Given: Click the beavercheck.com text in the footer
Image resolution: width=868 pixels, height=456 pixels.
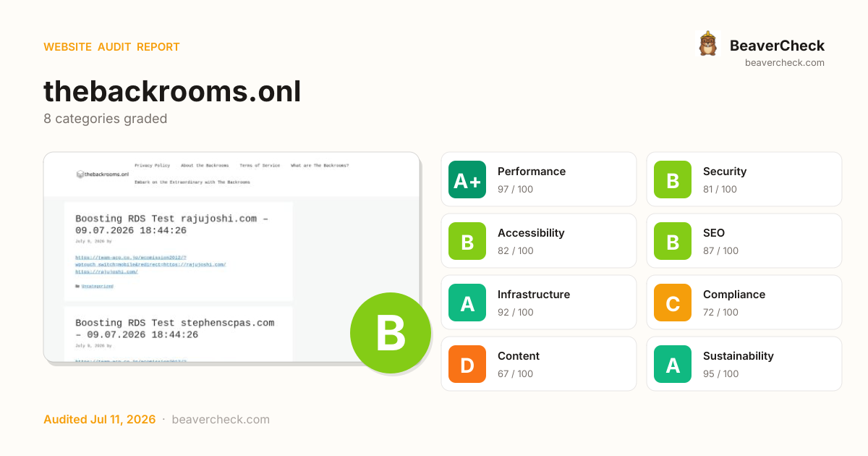Looking at the screenshot, I should click(x=221, y=419).
